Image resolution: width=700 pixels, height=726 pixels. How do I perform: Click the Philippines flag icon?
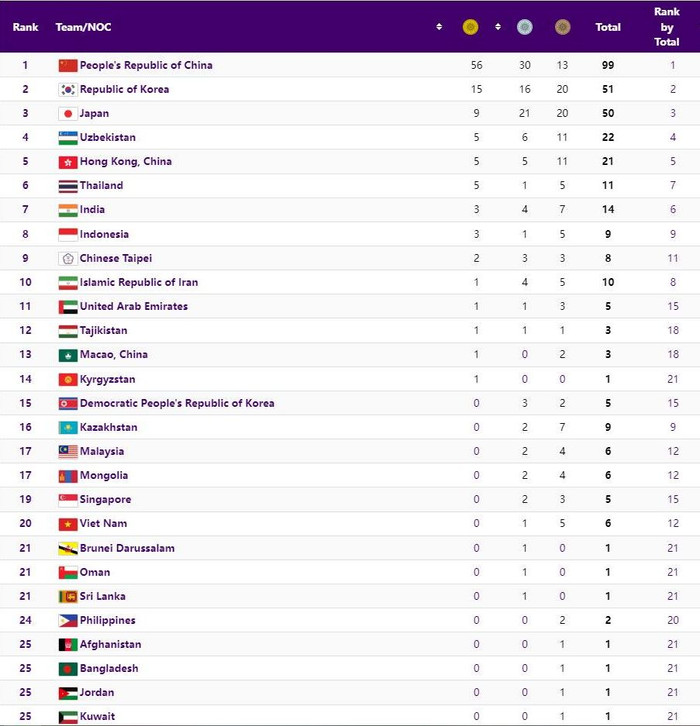(x=68, y=620)
